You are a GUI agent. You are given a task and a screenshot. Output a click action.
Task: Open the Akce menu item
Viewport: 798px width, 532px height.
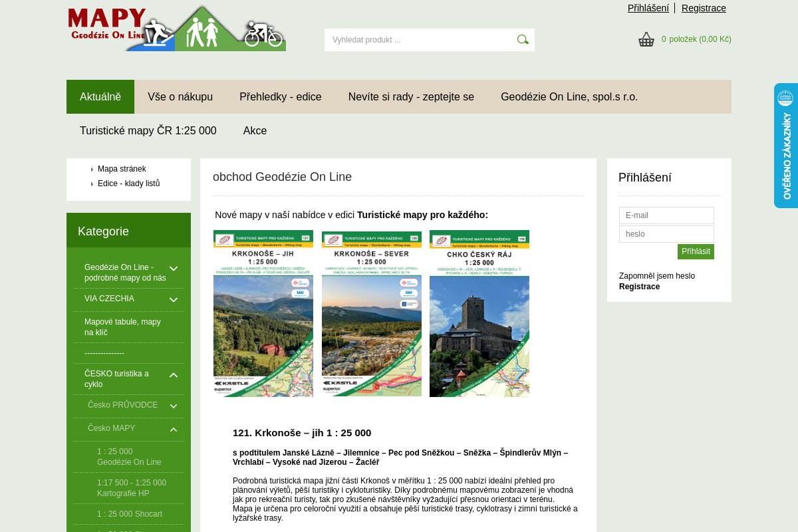click(255, 131)
